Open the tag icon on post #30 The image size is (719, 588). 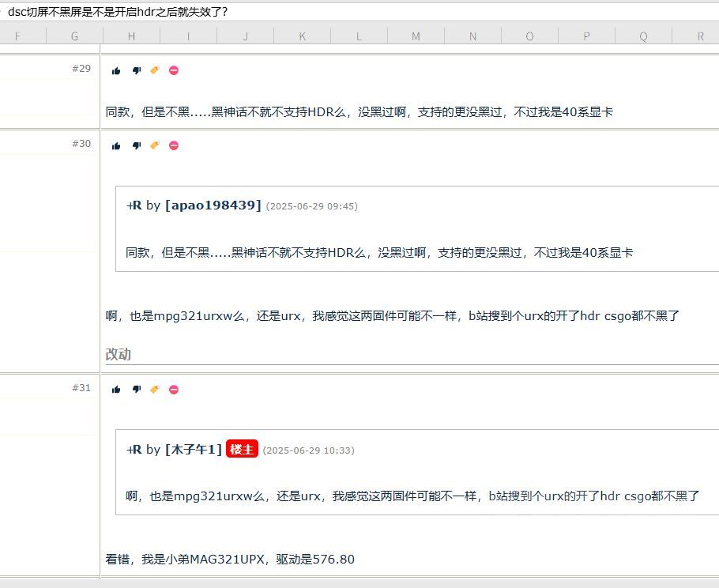pyautogui.click(x=154, y=145)
